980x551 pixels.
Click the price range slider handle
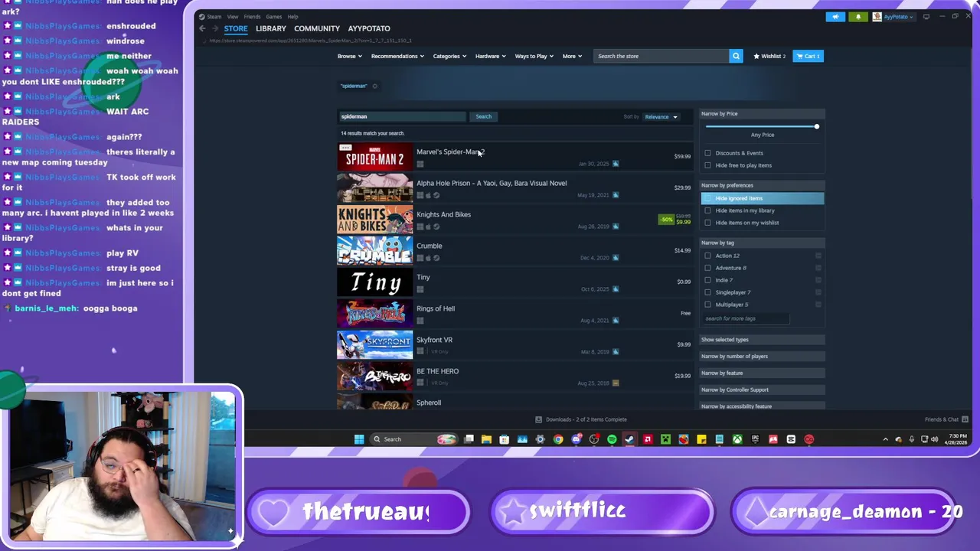[x=816, y=126]
